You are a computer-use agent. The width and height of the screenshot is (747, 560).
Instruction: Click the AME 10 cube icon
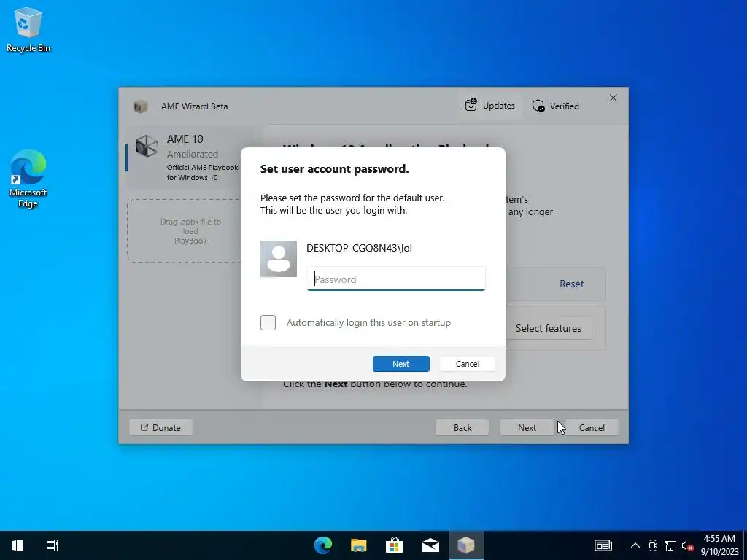146,146
